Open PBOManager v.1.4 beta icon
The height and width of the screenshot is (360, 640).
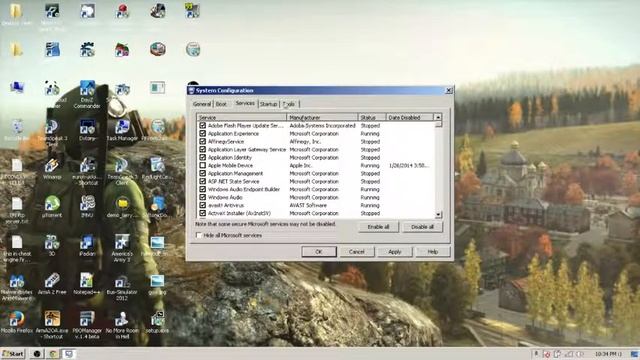pos(87,325)
